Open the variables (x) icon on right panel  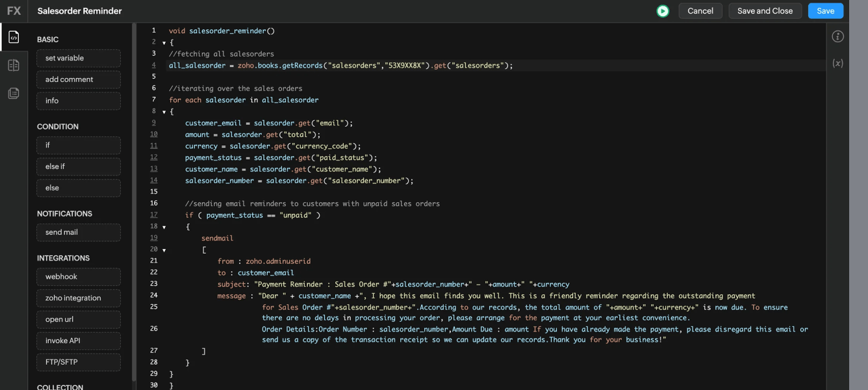(x=838, y=63)
